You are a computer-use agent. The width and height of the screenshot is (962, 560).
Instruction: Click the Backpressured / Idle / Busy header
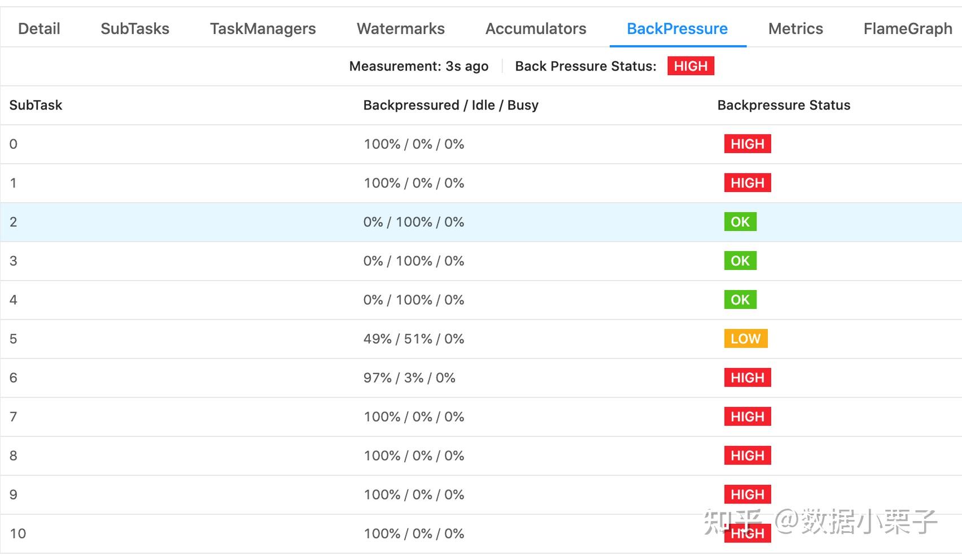[x=451, y=105]
